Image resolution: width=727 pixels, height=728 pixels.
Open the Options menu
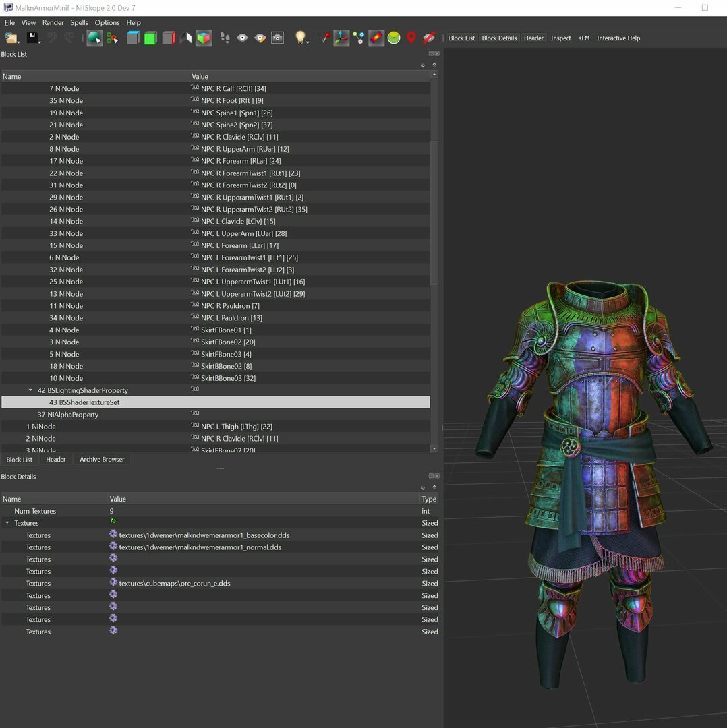[x=107, y=22]
